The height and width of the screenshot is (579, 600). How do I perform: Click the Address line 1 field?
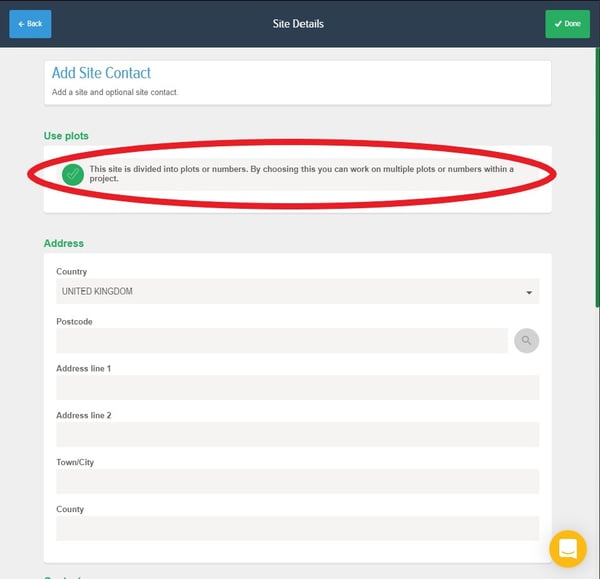(297, 387)
